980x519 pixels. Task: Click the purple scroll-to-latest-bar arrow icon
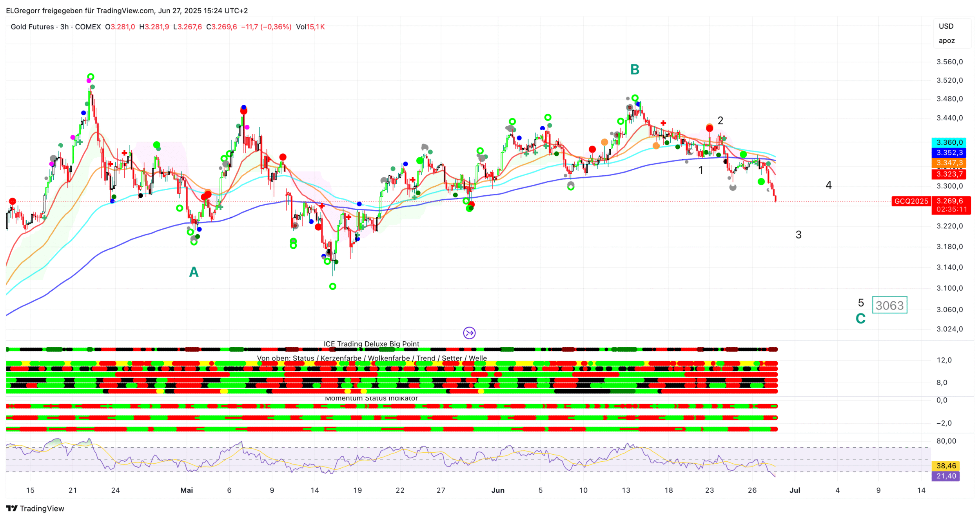(469, 333)
